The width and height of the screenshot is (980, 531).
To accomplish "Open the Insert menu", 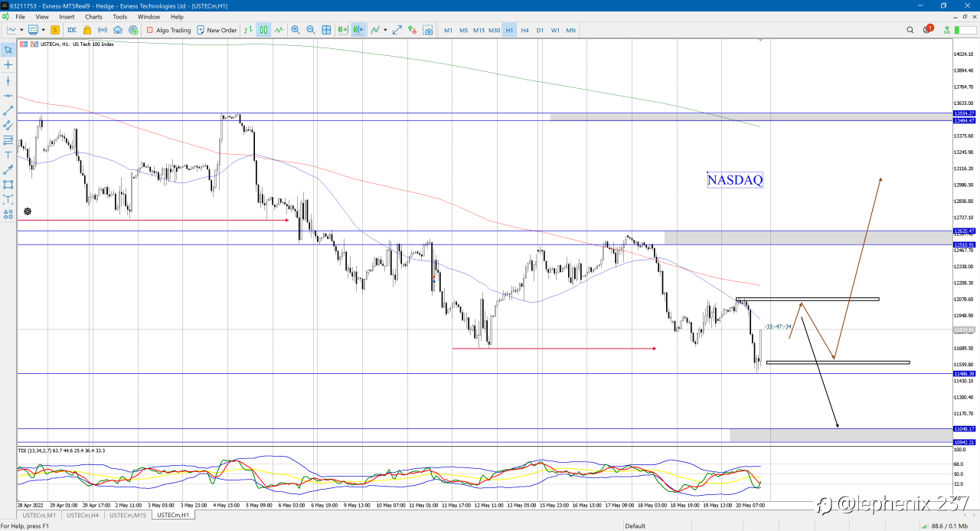I will pos(67,16).
